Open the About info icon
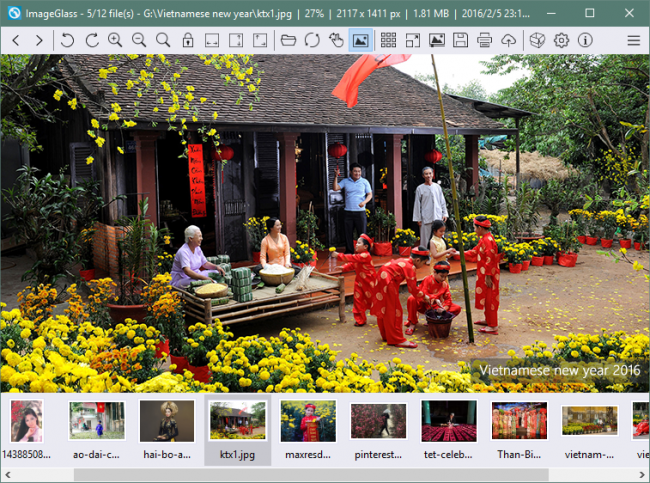The width and height of the screenshot is (650, 483). click(585, 40)
